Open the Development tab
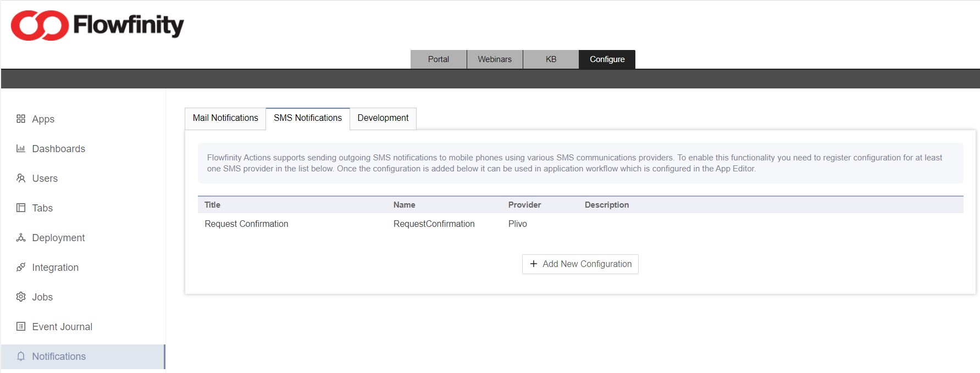The width and height of the screenshot is (980, 373). coord(383,118)
